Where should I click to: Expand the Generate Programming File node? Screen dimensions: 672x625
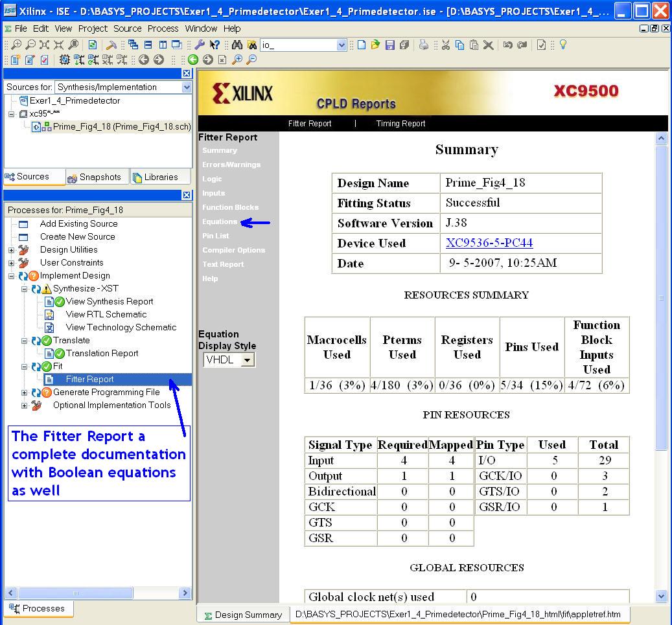pos(25,392)
